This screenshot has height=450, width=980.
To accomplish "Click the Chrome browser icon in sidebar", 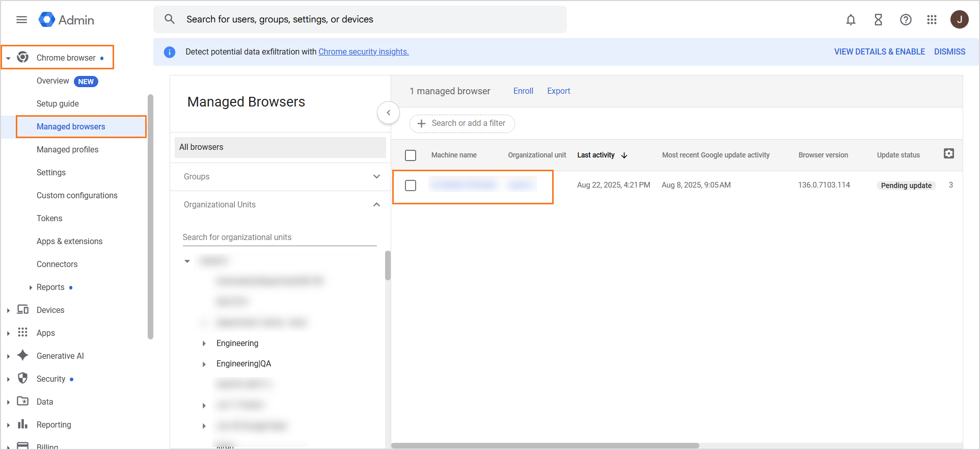I will click(23, 57).
